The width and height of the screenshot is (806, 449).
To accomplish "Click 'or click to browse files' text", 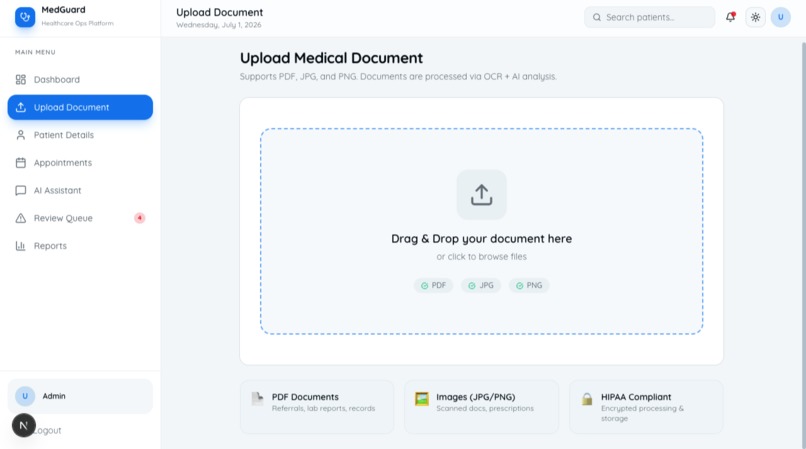I will 482,257.
